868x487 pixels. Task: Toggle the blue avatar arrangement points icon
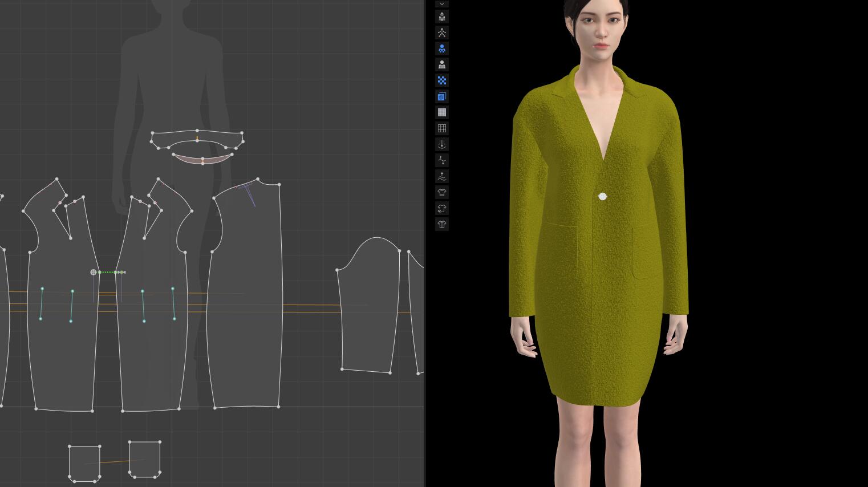(x=442, y=49)
